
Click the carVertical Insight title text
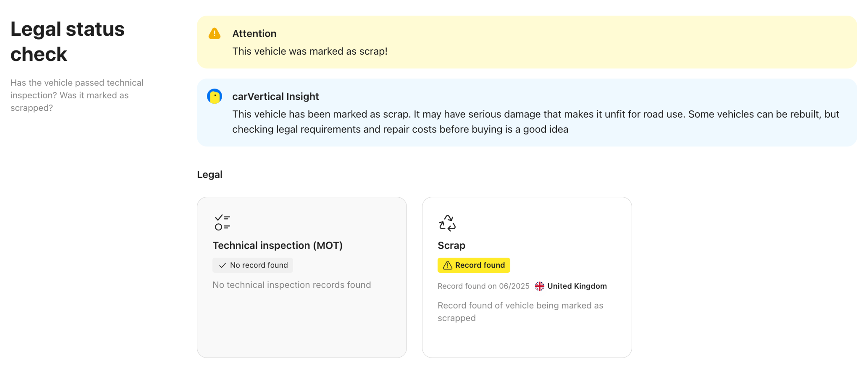275,97
